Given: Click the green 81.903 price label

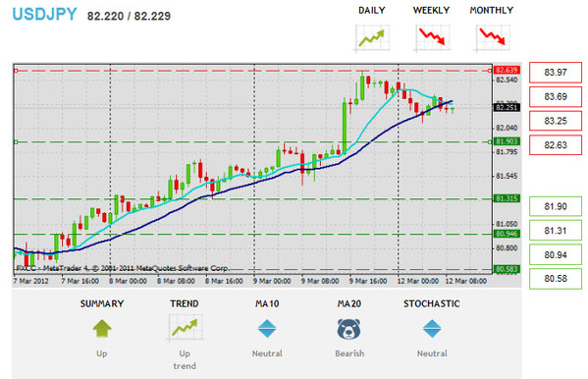Looking at the screenshot, I should 507,141.
